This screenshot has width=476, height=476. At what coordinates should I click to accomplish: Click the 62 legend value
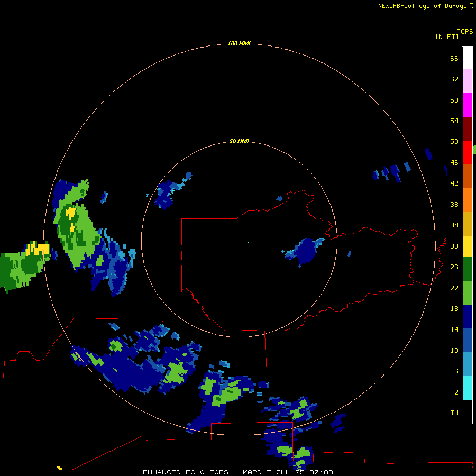(x=454, y=79)
